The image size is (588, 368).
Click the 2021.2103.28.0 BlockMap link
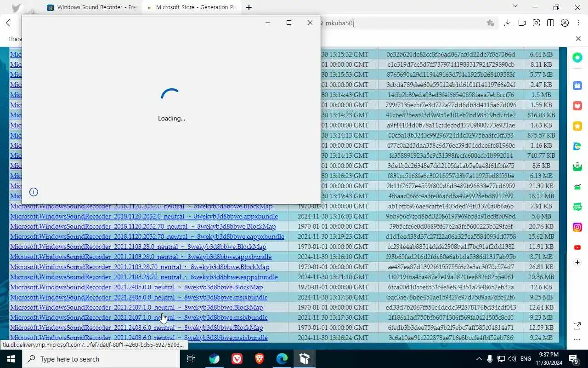[x=138, y=247]
